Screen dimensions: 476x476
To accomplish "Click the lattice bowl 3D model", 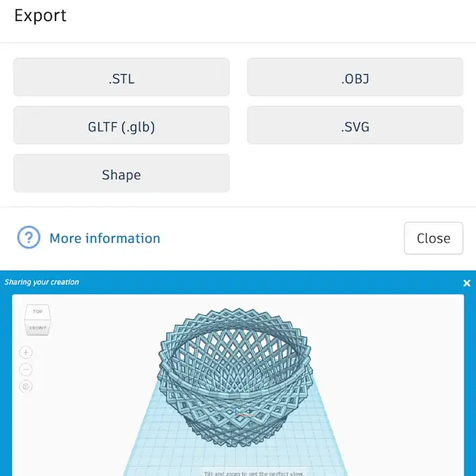I will point(235,376).
